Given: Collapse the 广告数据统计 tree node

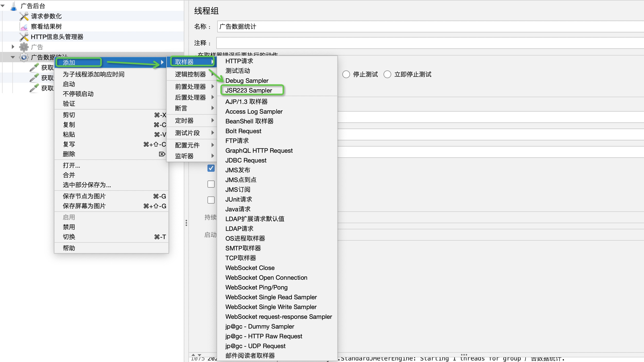Looking at the screenshot, I should [13, 57].
